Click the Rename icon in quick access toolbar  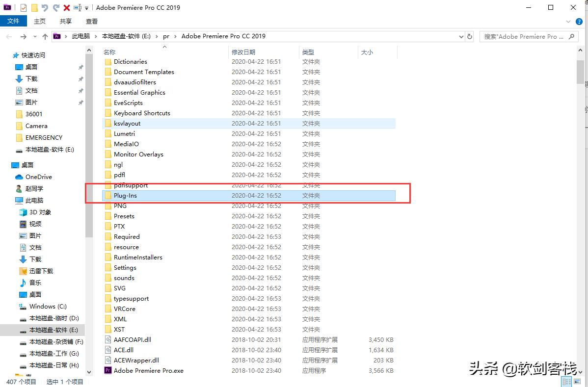pos(78,7)
